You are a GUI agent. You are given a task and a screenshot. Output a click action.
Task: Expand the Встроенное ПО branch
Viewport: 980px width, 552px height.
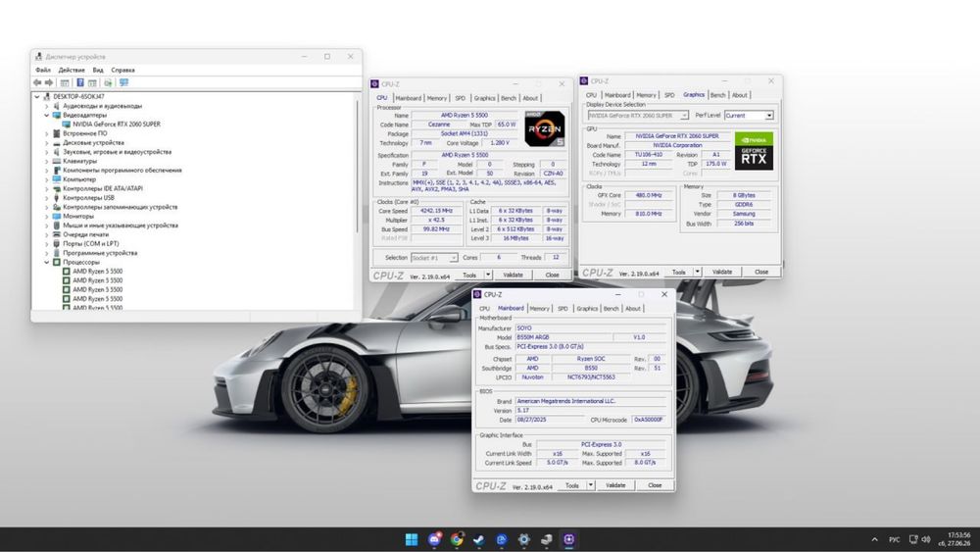point(46,133)
